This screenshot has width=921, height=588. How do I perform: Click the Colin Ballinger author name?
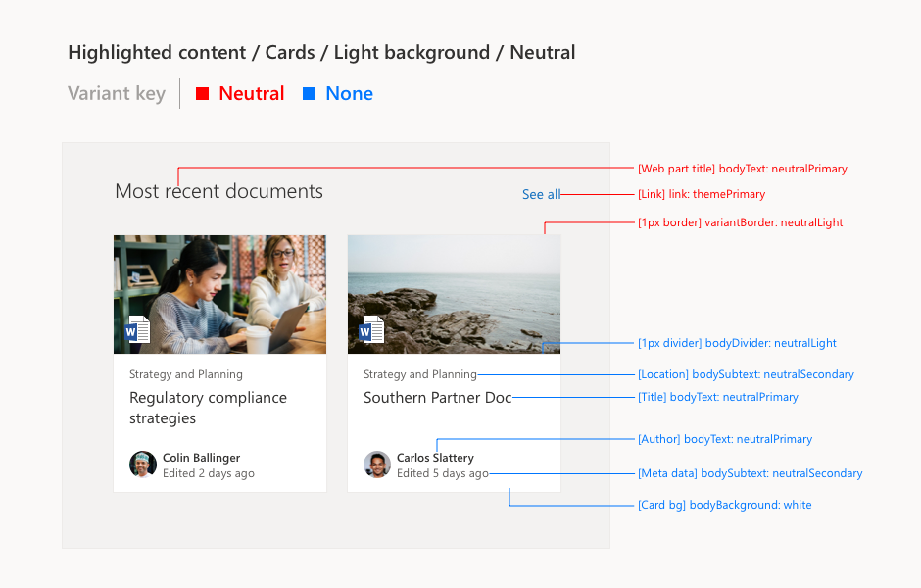(202, 458)
